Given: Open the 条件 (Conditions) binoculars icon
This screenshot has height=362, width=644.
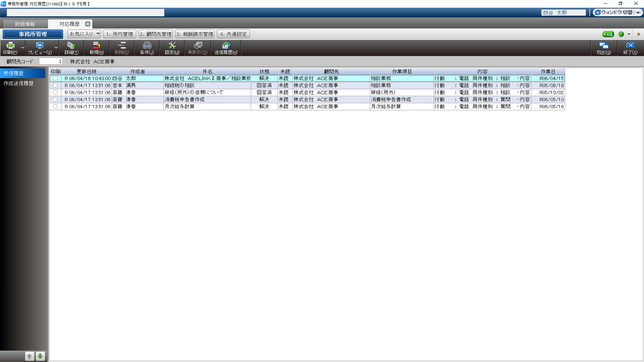Looking at the screenshot, I should (x=147, y=48).
